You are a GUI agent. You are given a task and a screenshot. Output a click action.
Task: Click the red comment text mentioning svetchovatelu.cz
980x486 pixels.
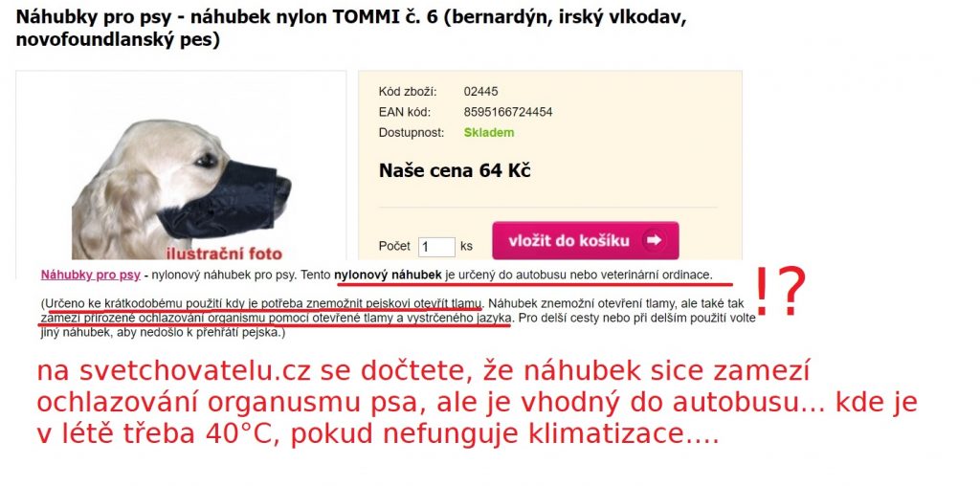(477, 403)
